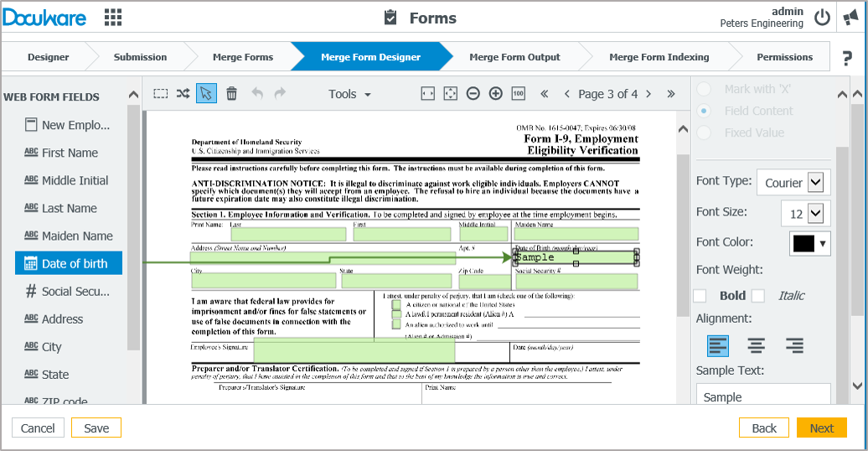Enable the Italic font weight checkbox
The image size is (868, 451).
(x=758, y=295)
